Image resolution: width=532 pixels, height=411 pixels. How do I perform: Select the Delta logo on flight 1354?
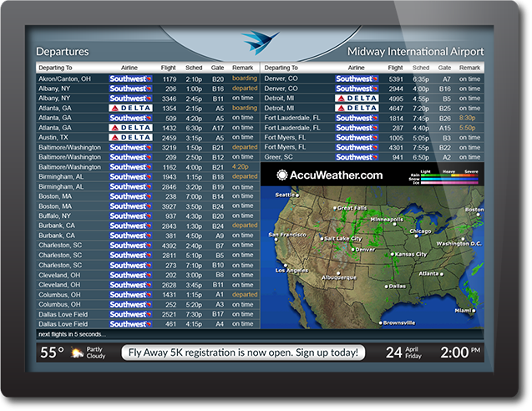click(x=130, y=109)
